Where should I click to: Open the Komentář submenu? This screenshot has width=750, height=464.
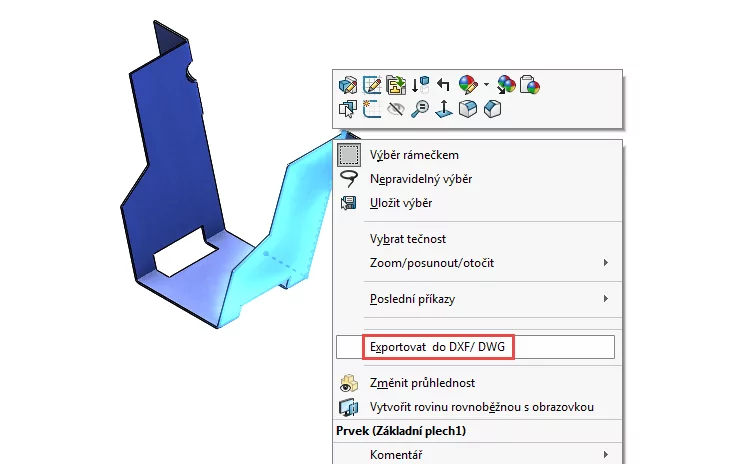pos(478,454)
